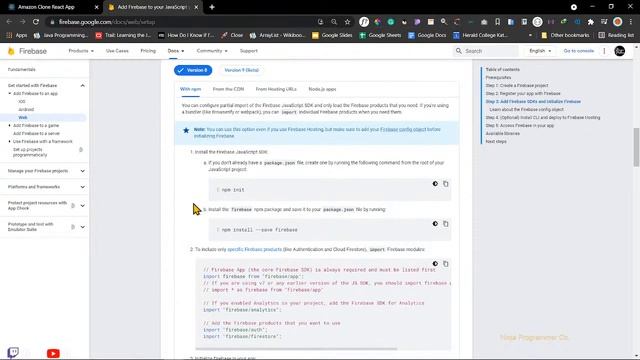
Task: Toggle dark theme on npm init code
Action: click(435, 184)
